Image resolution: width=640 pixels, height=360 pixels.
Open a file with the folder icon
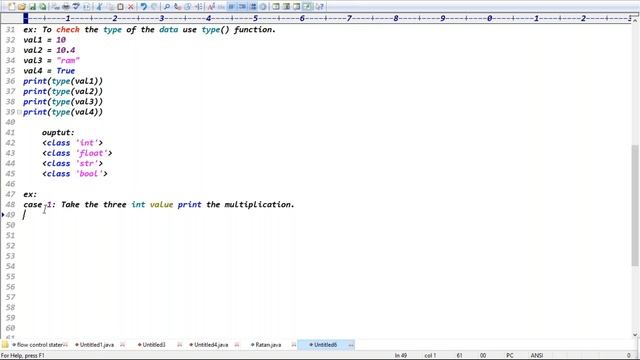click(21, 7)
